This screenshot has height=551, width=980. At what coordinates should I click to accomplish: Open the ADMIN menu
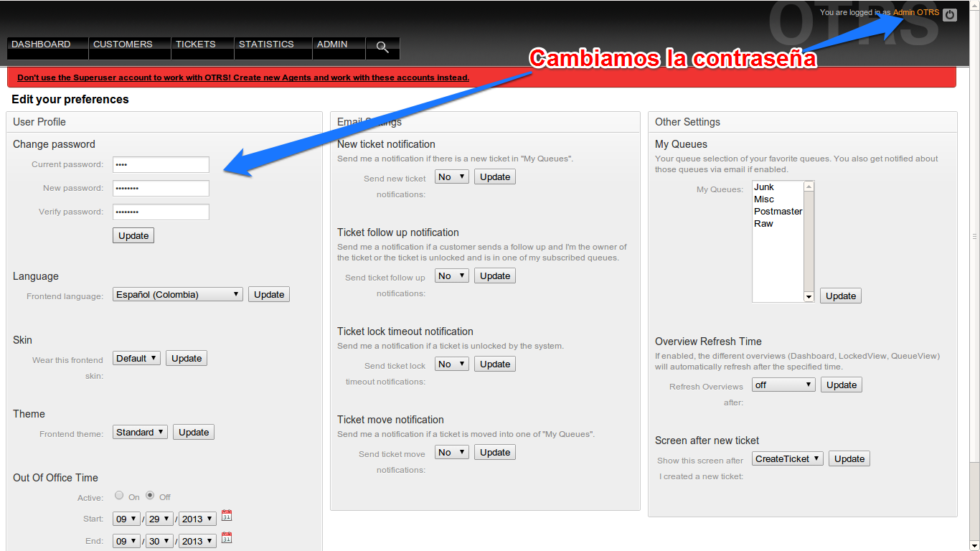[331, 44]
